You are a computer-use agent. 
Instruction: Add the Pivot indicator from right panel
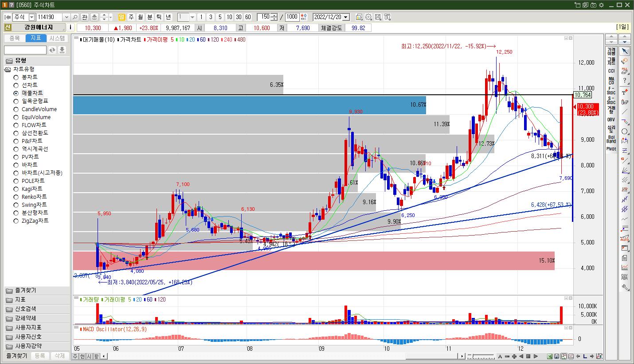pyautogui.click(x=611, y=149)
